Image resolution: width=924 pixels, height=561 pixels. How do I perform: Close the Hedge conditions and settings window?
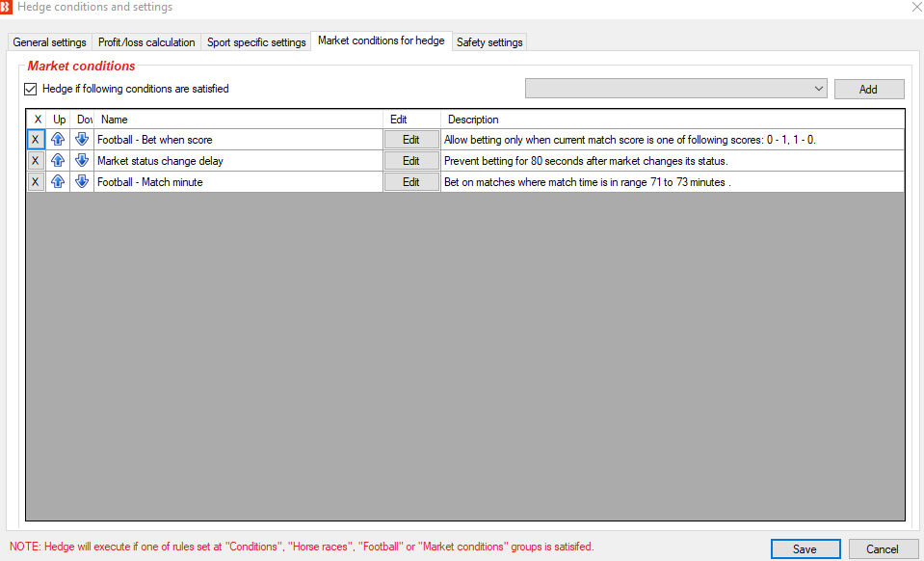pos(917,7)
